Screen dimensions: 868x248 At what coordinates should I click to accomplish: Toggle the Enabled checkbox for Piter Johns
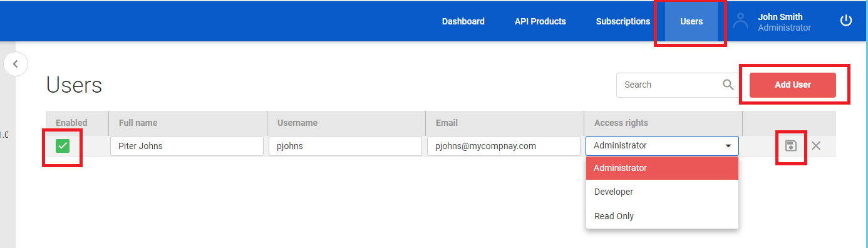point(63,146)
